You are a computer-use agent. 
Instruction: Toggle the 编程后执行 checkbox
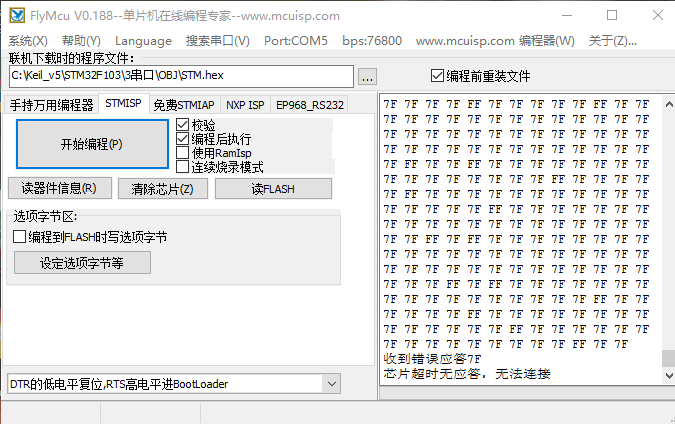(183, 139)
